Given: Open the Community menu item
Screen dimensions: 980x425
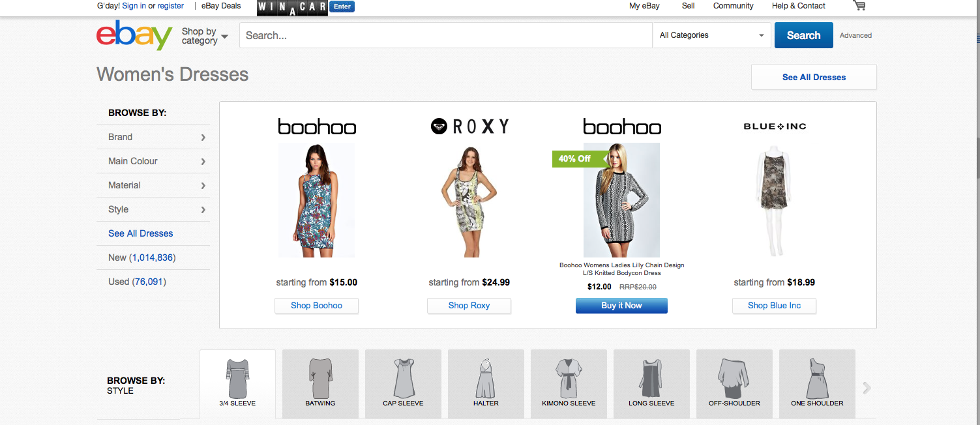Looking at the screenshot, I should (733, 6).
